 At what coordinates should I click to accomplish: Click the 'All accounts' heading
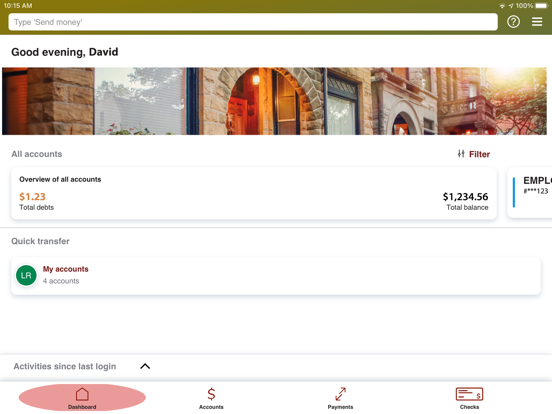37,154
